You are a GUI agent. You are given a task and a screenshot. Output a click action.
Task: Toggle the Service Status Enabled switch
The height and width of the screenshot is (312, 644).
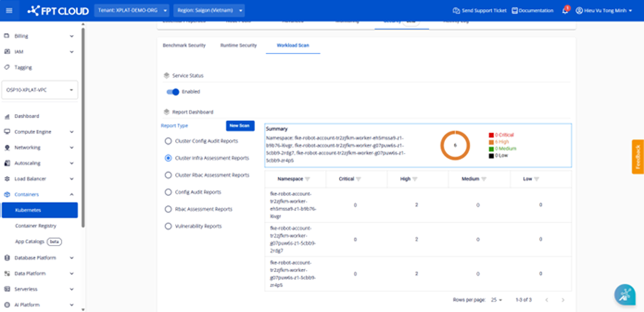point(173,91)
